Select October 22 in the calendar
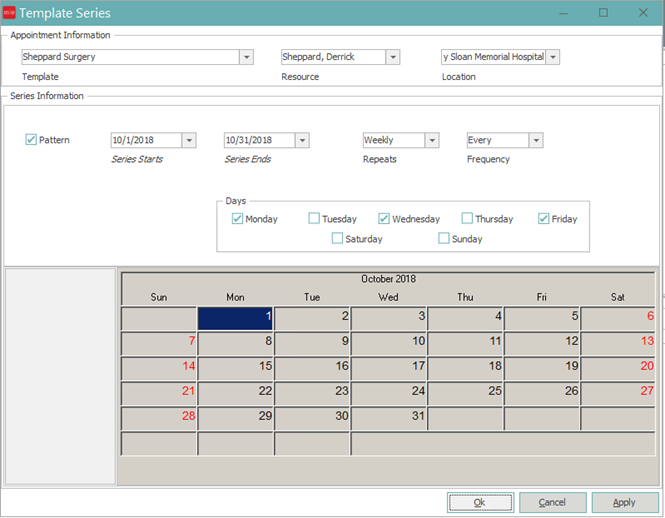Viewport: 665px width, 518px height. 235,394
